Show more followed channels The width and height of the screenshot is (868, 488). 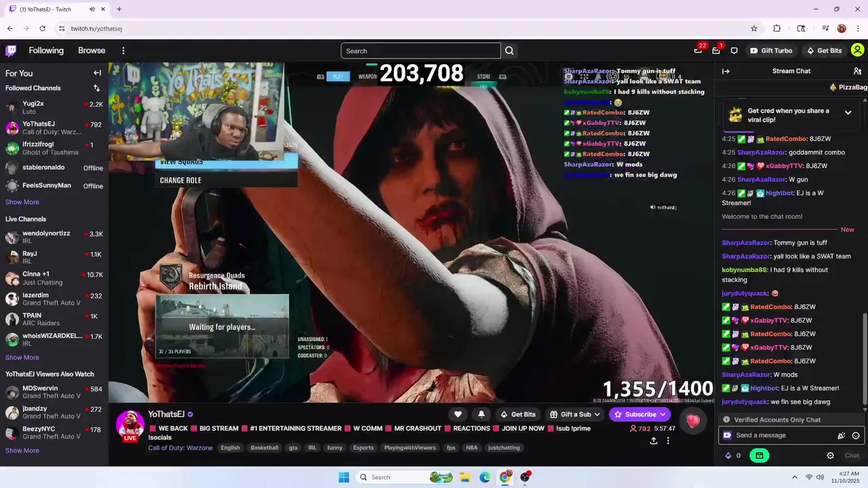(22, 202)
